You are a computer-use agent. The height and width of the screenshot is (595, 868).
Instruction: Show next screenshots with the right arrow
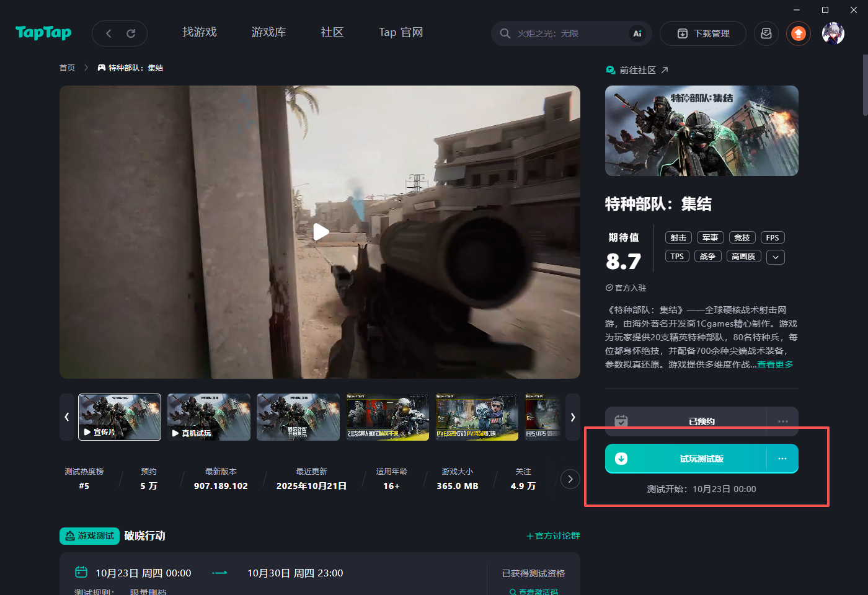click(573, 417)
